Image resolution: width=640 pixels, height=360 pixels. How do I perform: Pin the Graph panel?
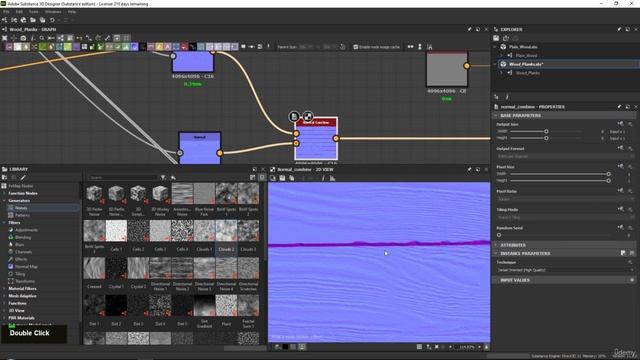tap(469, 29)
